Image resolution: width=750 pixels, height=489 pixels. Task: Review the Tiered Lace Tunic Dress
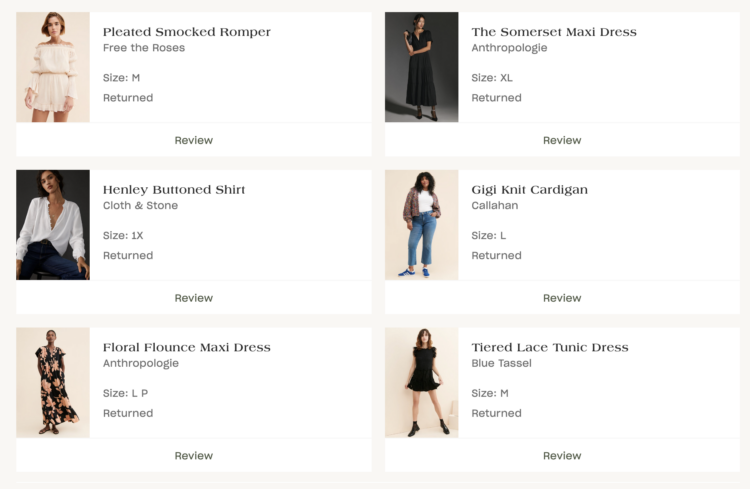pyautogui.click(x=562, y=456)
